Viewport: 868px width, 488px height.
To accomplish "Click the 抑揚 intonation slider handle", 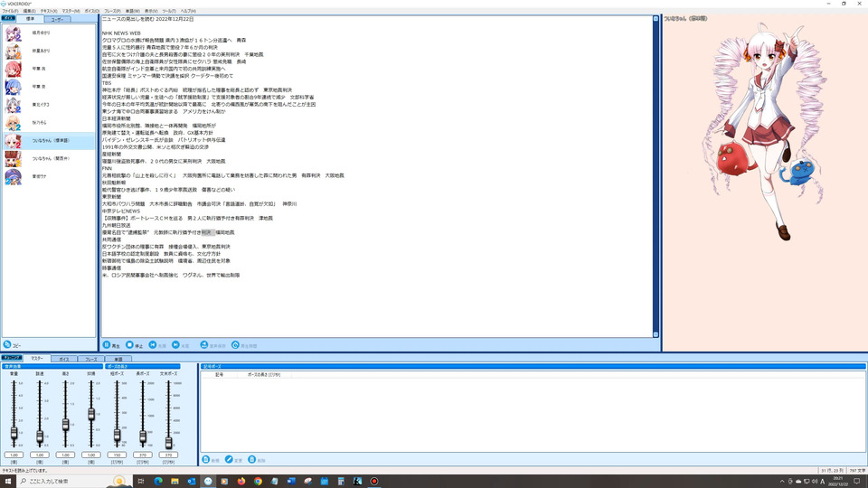I will tap(91, 413).
